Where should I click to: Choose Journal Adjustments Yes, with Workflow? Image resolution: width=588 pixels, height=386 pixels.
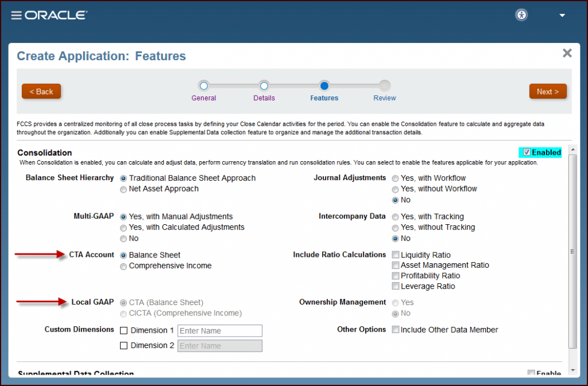point(395,178)
